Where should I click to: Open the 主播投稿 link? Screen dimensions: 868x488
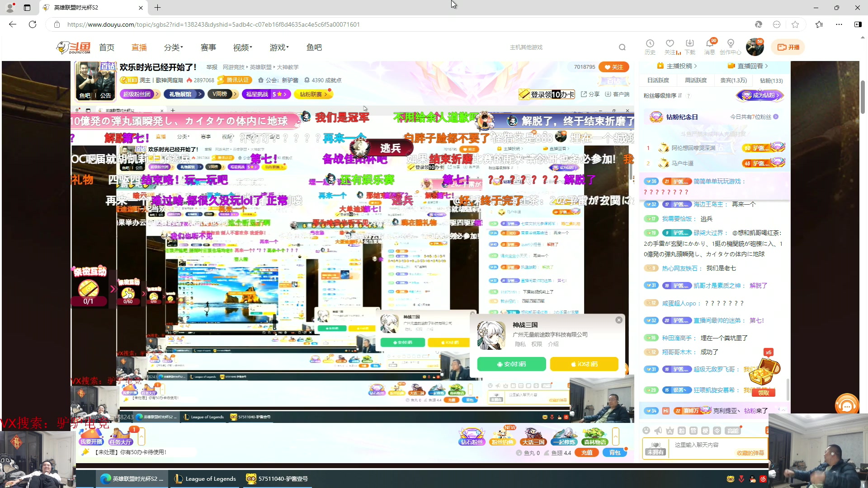tap(676, 66)
